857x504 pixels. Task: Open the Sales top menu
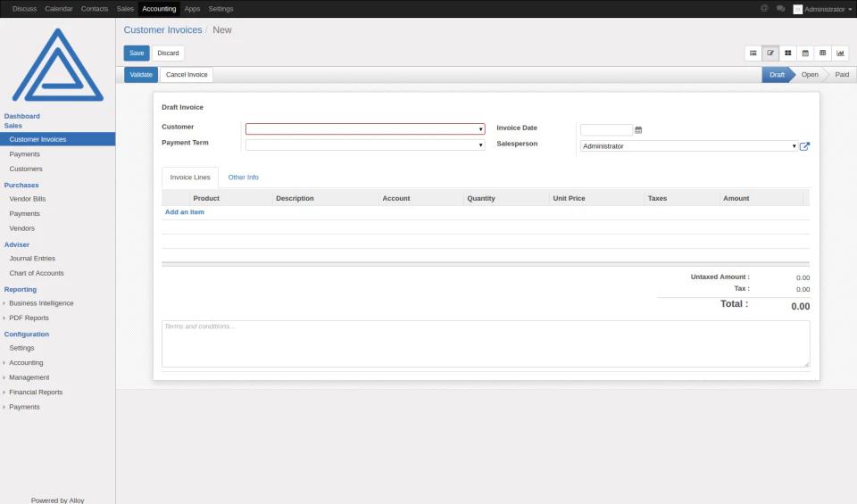click(x=125, y=9)
